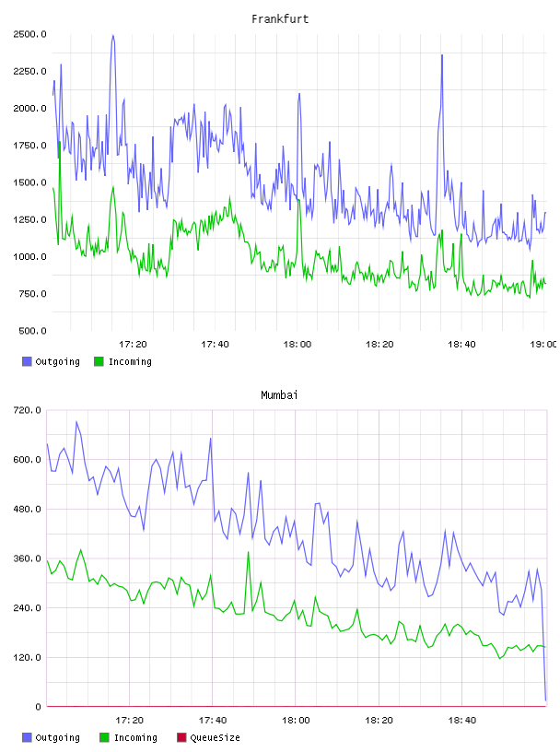Click the 18:20 time label on Frankfurt chart
Screen dimensions: 560x752
coord(379,345)
